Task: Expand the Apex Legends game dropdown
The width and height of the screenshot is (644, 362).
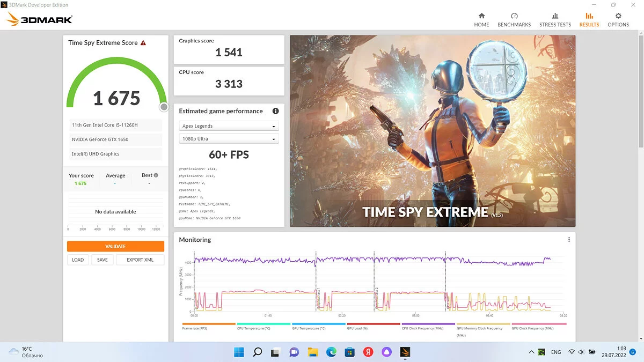Action: [229, 126]
